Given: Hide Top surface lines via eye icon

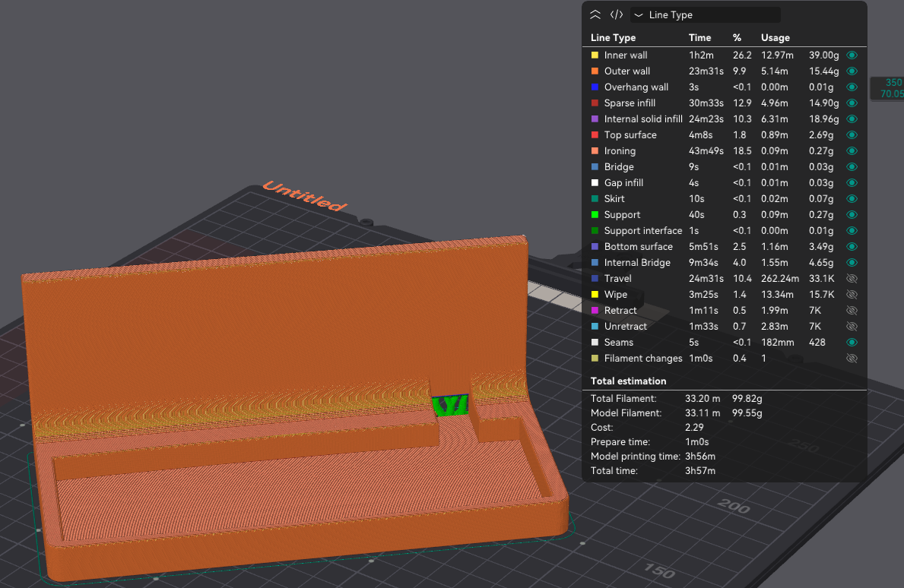Looking at the screenshot, I should pos(852,134).
